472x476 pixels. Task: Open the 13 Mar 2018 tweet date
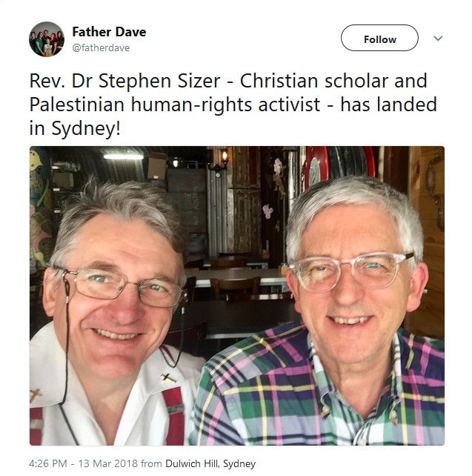108,463
